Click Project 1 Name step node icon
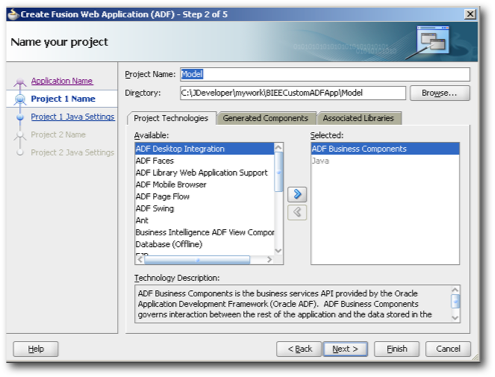495x377 pixels. tap(20, 99)
